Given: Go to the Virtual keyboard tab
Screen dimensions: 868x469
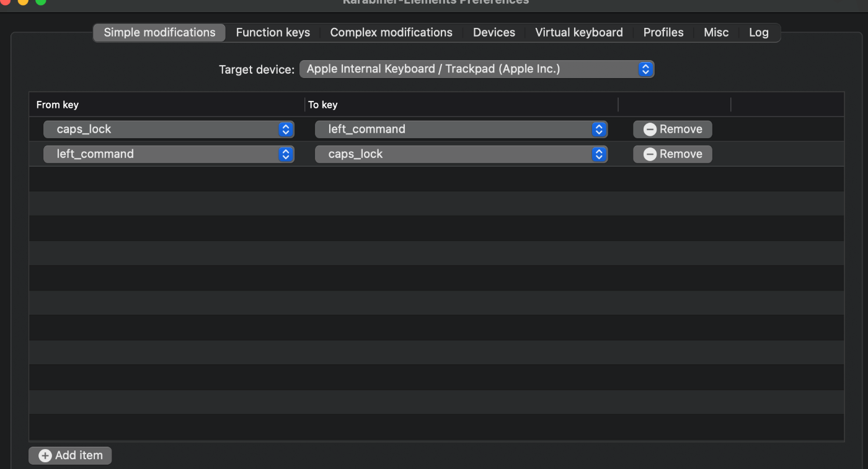Looking at the screenshot, I should [x=579, y=33].
